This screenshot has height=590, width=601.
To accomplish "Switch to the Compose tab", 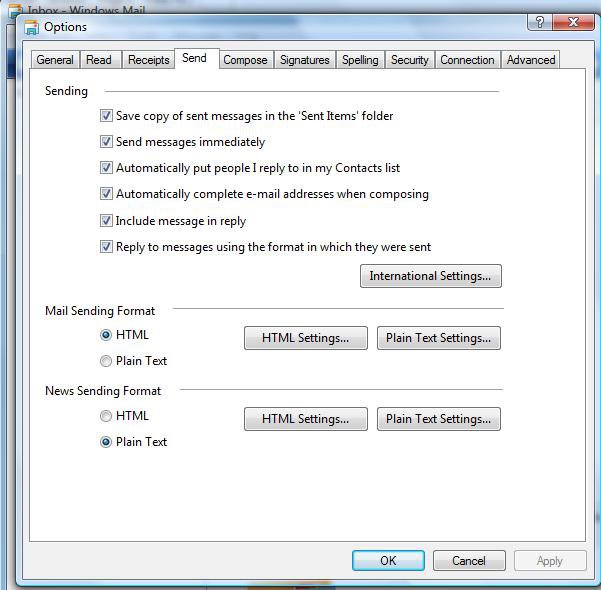I will 245,60.
